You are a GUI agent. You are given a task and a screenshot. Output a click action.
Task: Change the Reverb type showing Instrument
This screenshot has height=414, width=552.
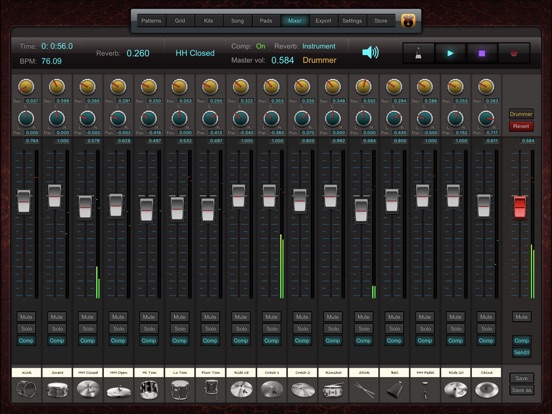319,46
